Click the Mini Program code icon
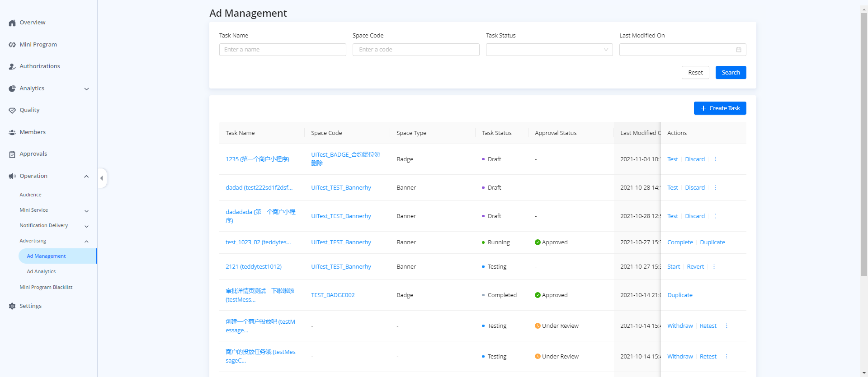This screenshot has height=377, width=868. [12, 45]
